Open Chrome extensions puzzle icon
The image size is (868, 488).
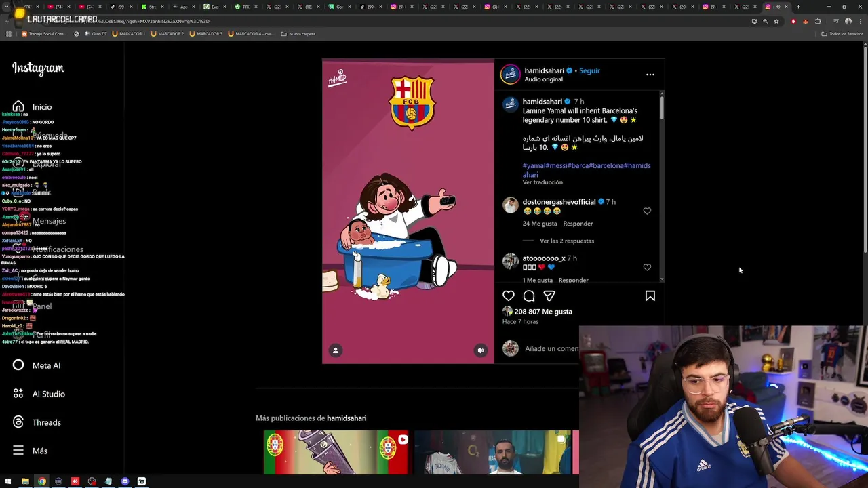(x=818, y=21)
